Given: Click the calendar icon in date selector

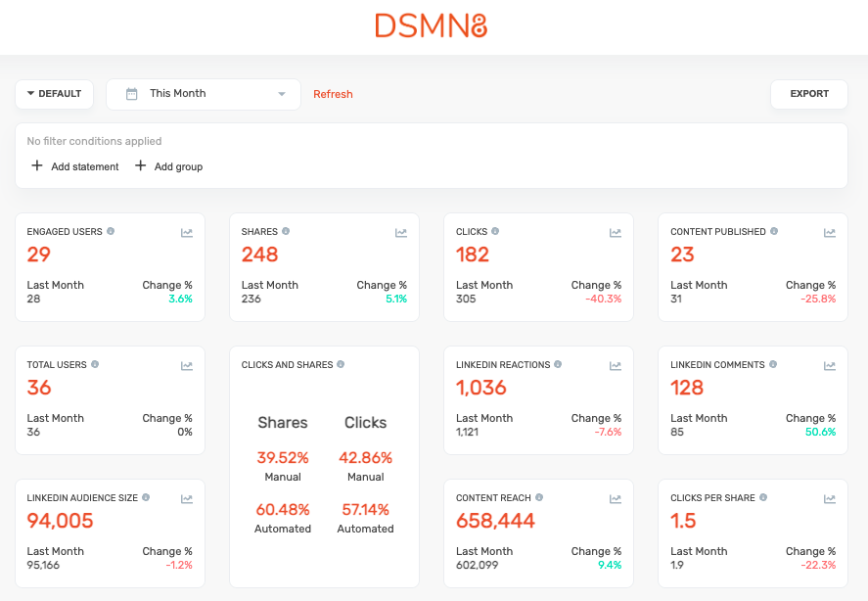Looking at the screenshot, I should pos(132,94).
